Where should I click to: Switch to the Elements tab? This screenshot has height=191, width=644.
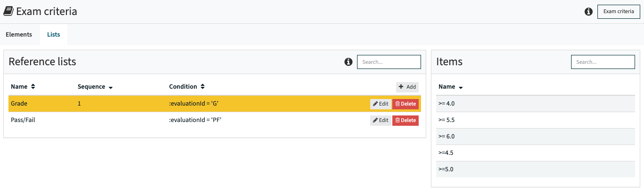coord(19,35)
